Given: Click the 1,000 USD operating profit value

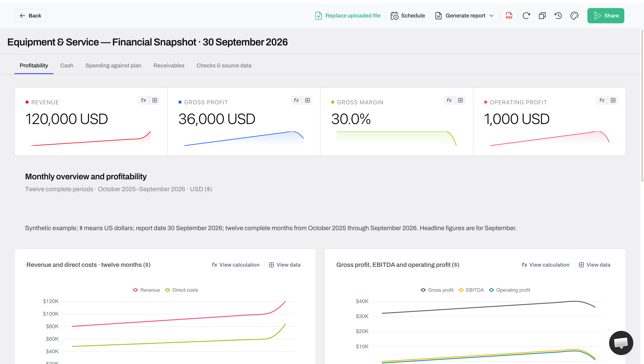Looking at the screenshot, I should coord(517,119).
